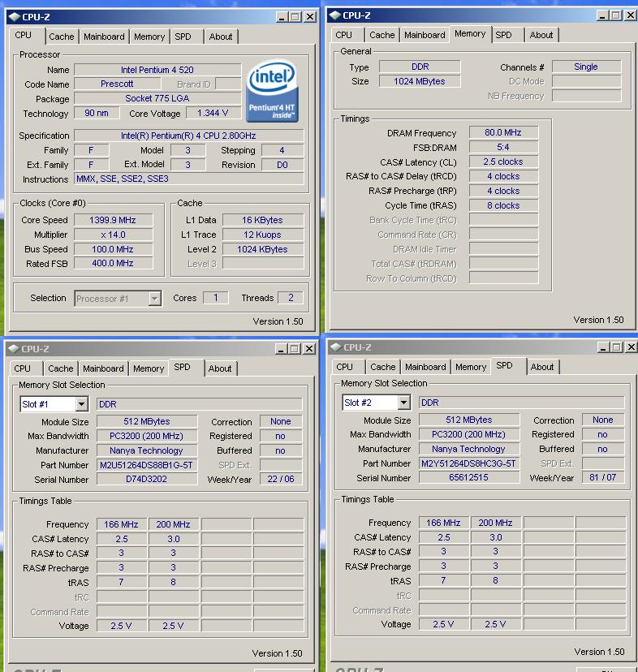Open Memory tab in the Slot #2 SPD window
The image size is (638, 672).
click(x=471, y=367)
